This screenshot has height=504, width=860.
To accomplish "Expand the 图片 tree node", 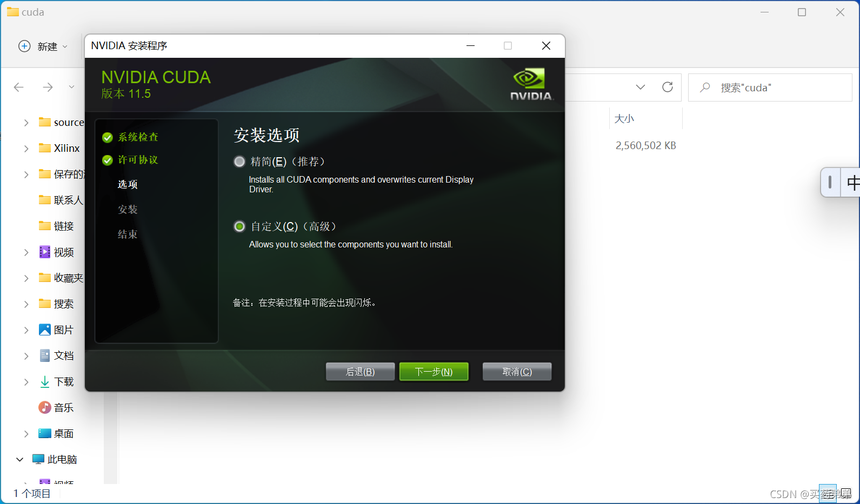I will click(x=26, y=330).
